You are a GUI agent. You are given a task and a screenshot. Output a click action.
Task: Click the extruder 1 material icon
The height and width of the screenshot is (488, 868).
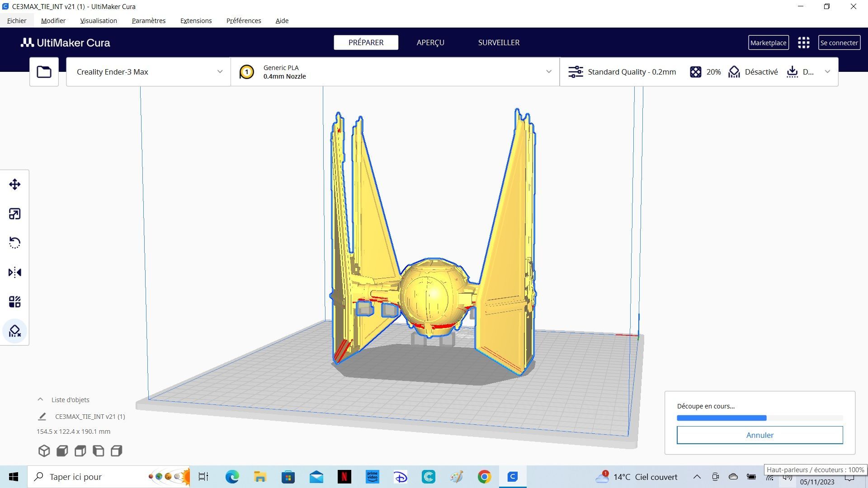[x=246, y=72]
